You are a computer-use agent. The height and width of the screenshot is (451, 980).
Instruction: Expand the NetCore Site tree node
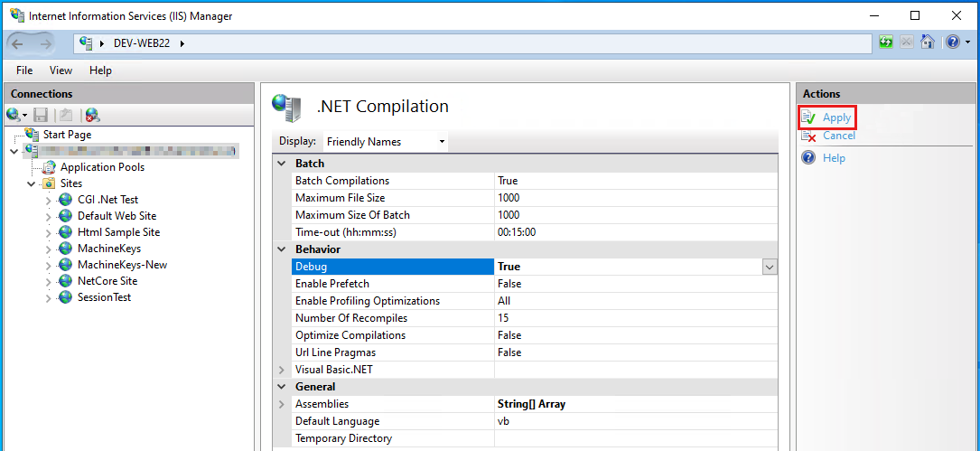coord(49,281)
